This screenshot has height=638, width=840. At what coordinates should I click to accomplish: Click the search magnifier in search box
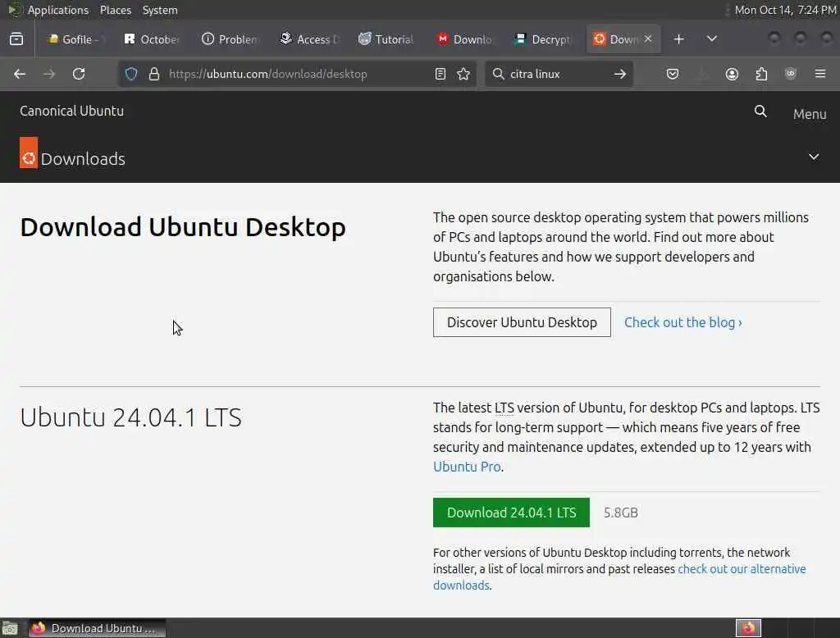(498, 74)
